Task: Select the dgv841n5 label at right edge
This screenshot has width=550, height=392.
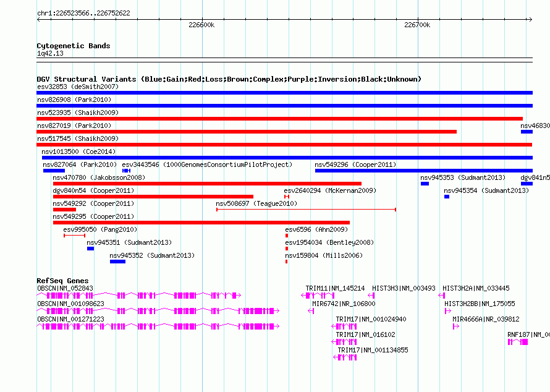Action: tap(535, 177)
